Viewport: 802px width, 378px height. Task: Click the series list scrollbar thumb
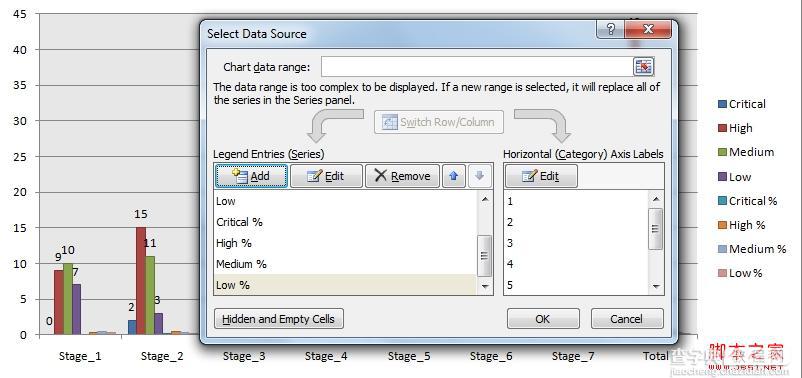pos(485,256)
